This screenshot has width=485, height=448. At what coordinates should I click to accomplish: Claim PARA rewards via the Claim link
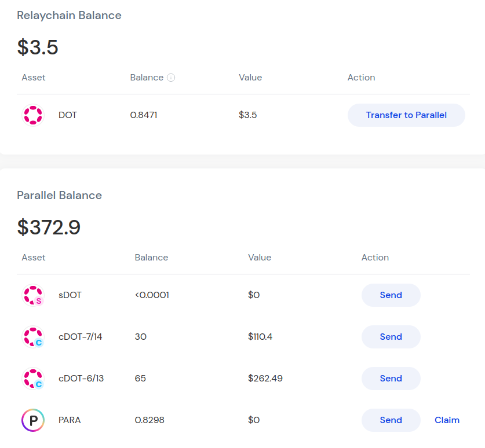point(447,420)
